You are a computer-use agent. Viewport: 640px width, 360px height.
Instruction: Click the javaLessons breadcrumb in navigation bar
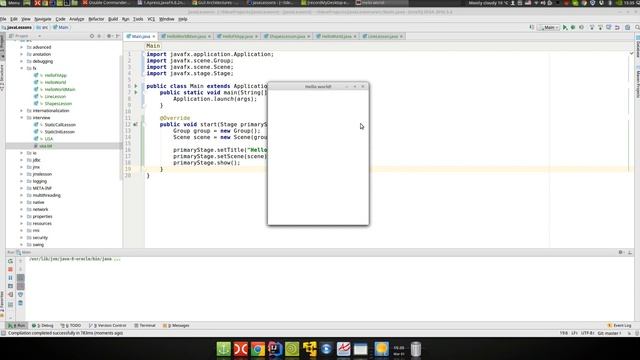pos(17,27)
